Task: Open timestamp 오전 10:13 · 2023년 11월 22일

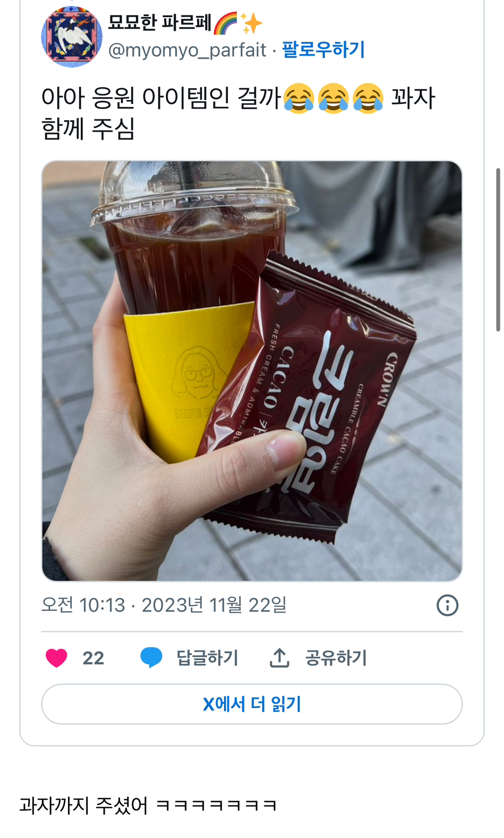Action: (x=164, y=605)
